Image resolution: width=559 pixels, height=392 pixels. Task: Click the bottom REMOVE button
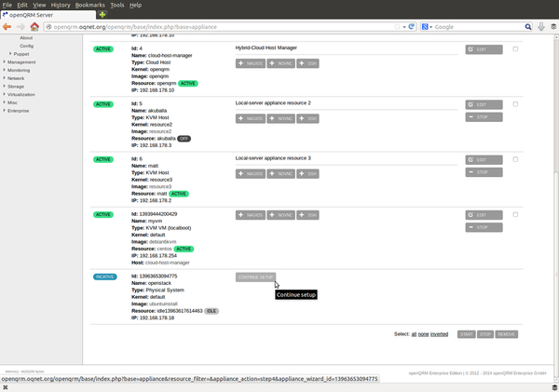click(506, 334)
